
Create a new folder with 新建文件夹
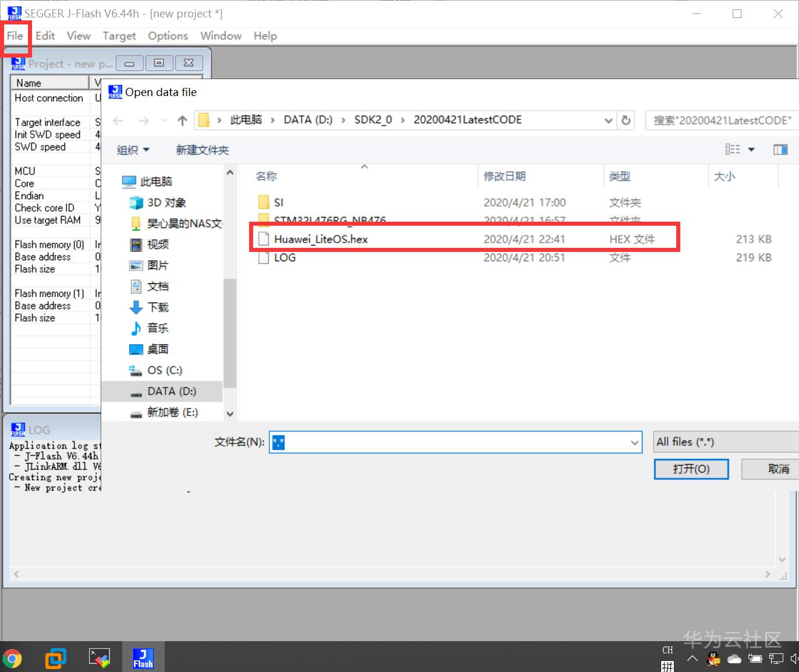203,150
